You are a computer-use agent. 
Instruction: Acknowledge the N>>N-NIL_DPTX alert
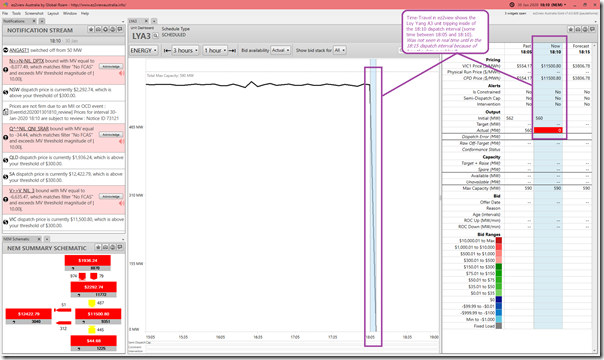tap(111, 67)
